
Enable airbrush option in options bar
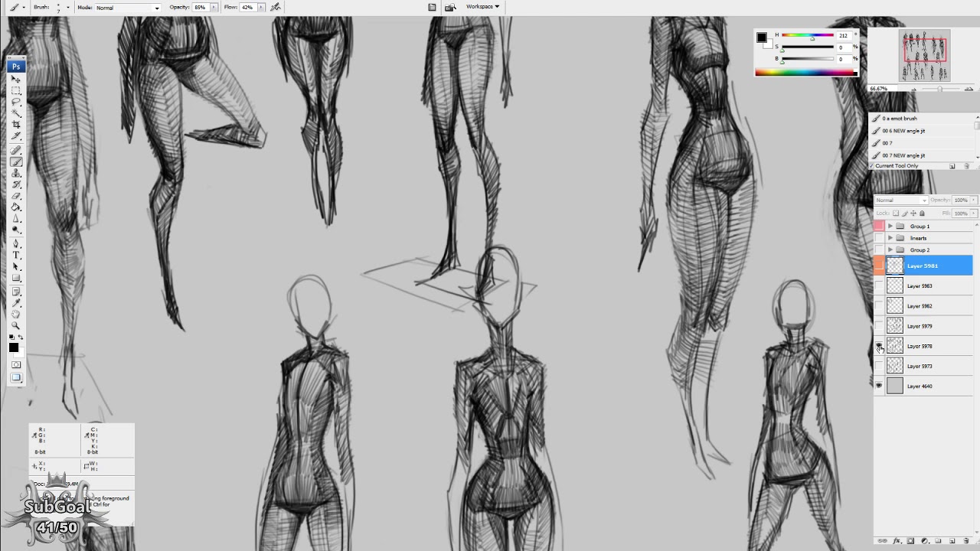click(275, 7)
